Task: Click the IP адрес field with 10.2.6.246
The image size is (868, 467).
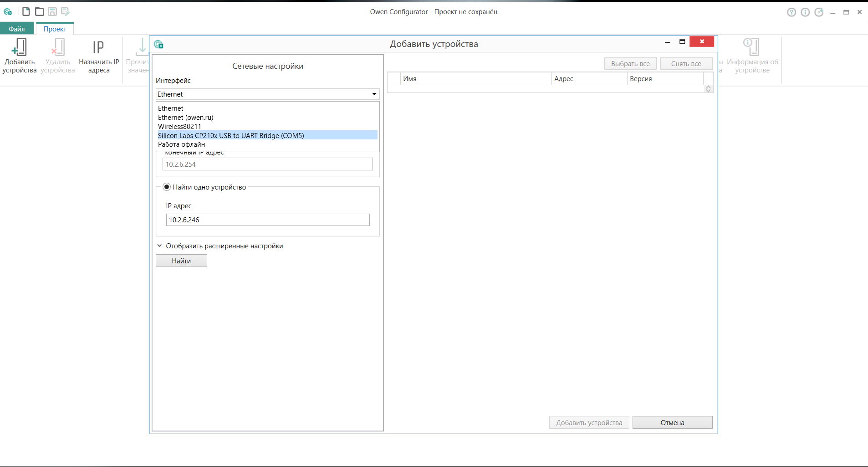Action: pos(267,220)
